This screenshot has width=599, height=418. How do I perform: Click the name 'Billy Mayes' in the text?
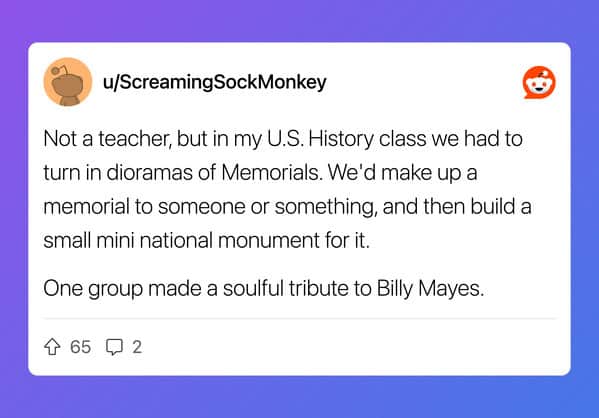(431, 288)
